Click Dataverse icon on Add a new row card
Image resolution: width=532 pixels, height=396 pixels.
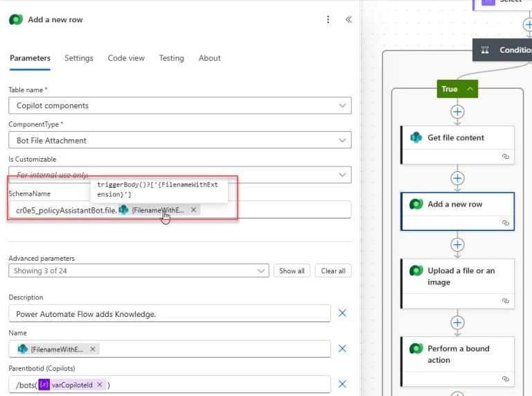point(416,204)
